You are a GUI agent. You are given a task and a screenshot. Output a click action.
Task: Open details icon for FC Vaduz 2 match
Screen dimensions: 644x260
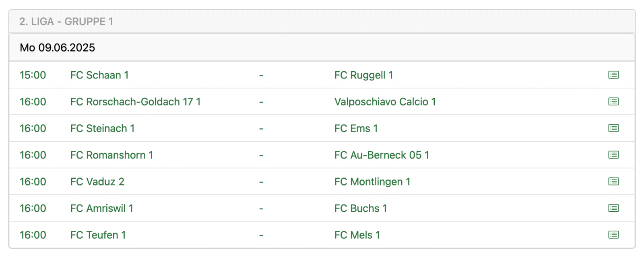click(613, 182)
